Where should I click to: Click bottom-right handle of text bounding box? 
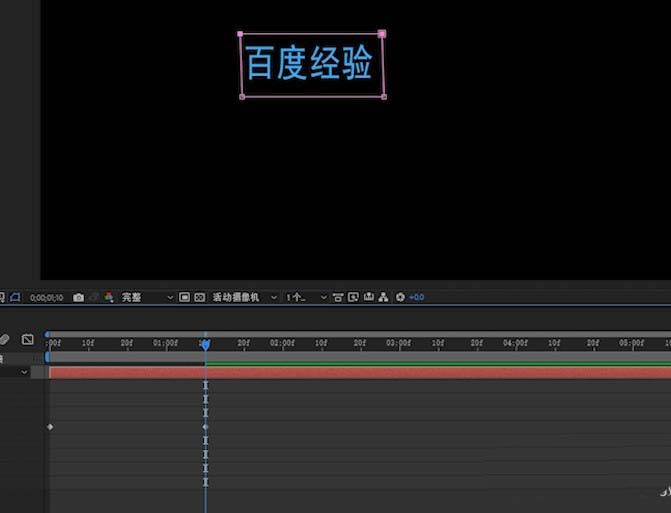(x=384, y=97)
